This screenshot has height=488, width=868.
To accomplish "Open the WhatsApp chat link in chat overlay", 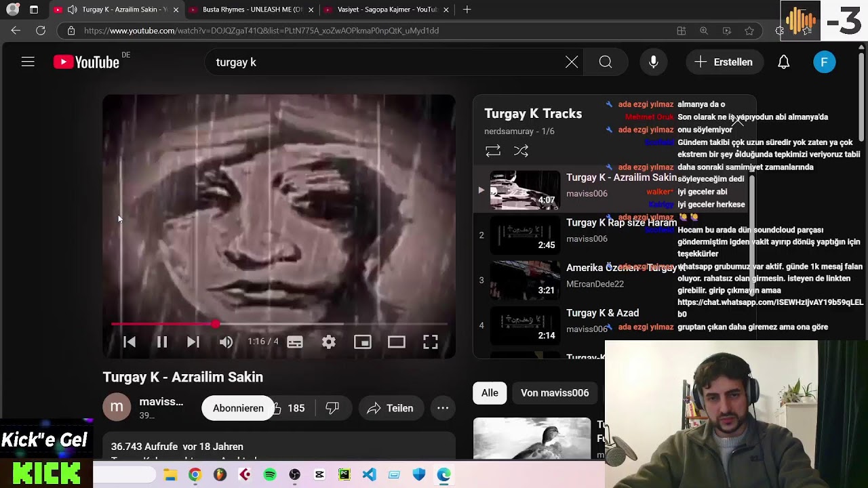I will click(770, 308).
